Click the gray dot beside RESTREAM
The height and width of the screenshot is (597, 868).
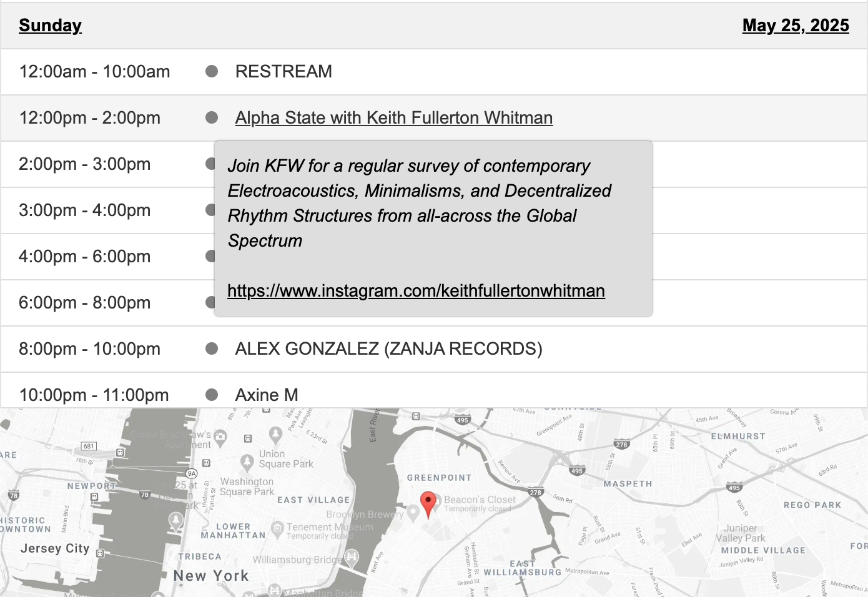coord(212,71)
